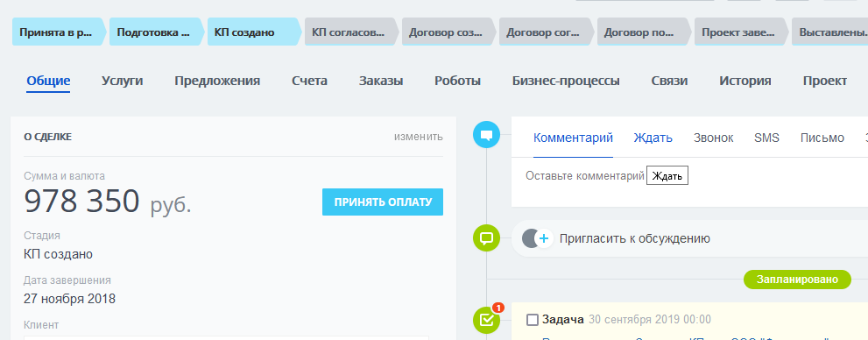Click the Запланировано label
Image resolution: width=868 pixels, height=340 pixels.
tap(797, 279)
